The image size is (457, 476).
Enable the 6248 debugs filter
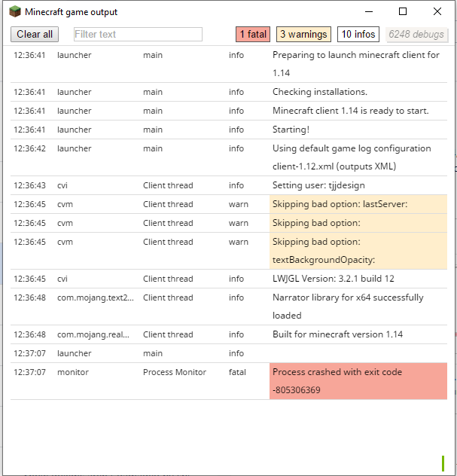(x=416, y=34)
